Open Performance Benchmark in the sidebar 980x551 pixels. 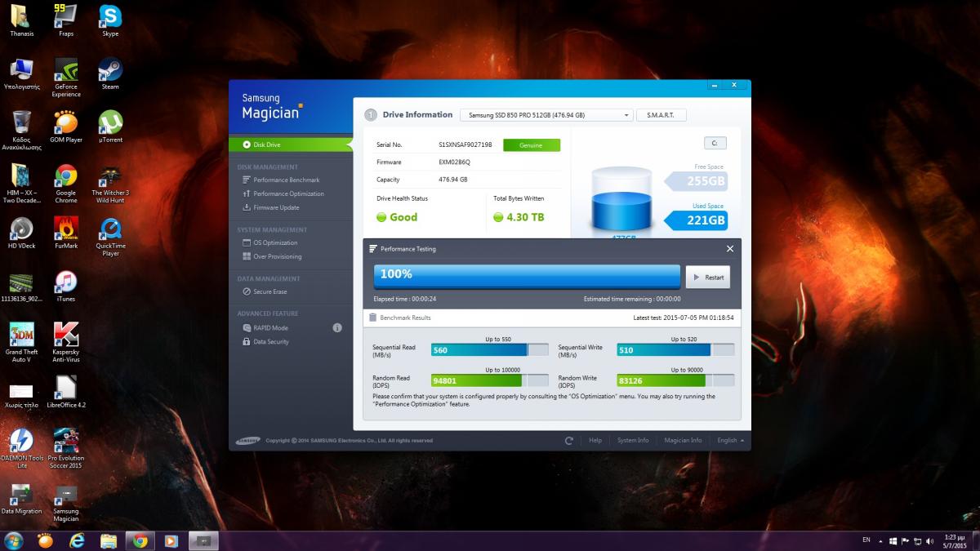281,180
